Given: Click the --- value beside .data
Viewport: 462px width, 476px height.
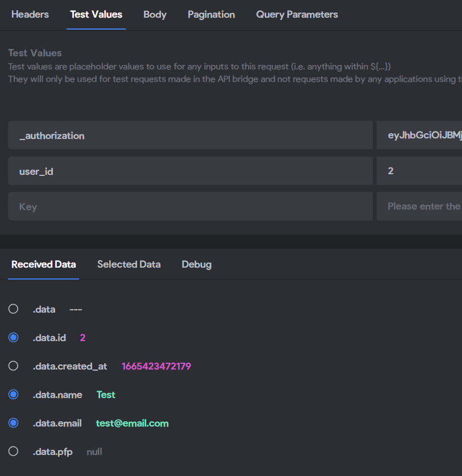Looking at the screenshot, I should (76, 309).
